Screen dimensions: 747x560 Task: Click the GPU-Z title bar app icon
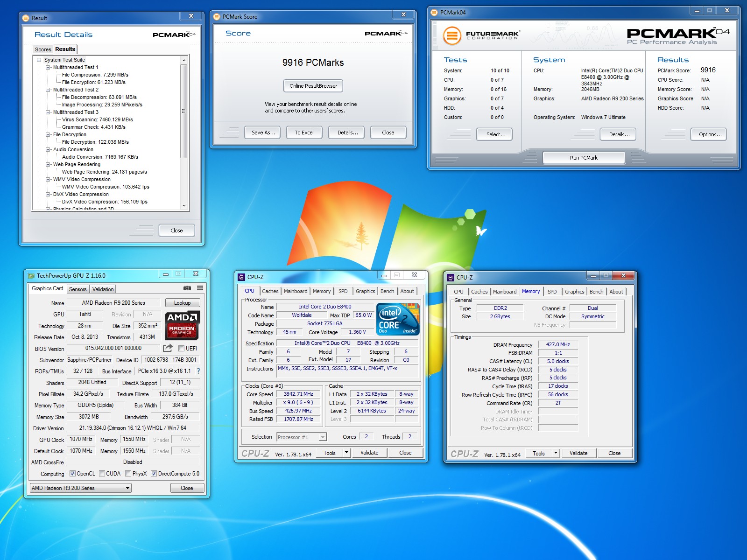(x=31, y=276)
